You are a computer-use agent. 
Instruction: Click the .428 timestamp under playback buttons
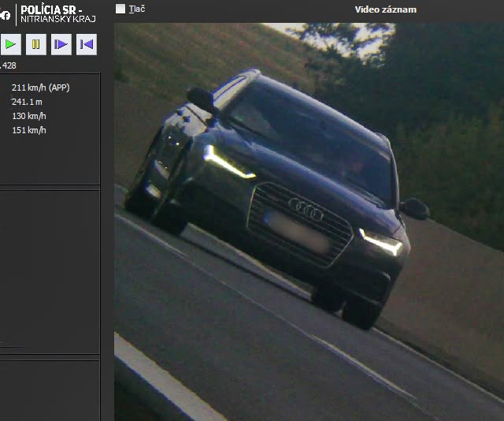(x=8, y=65)
